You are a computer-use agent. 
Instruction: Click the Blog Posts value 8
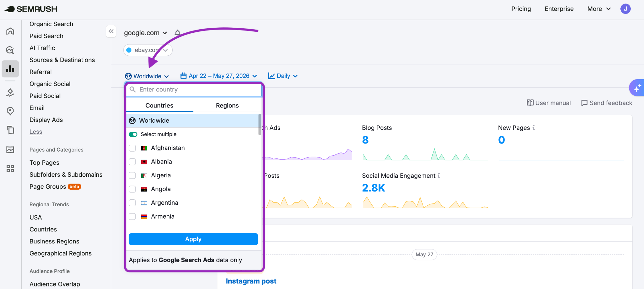point(365,140)
